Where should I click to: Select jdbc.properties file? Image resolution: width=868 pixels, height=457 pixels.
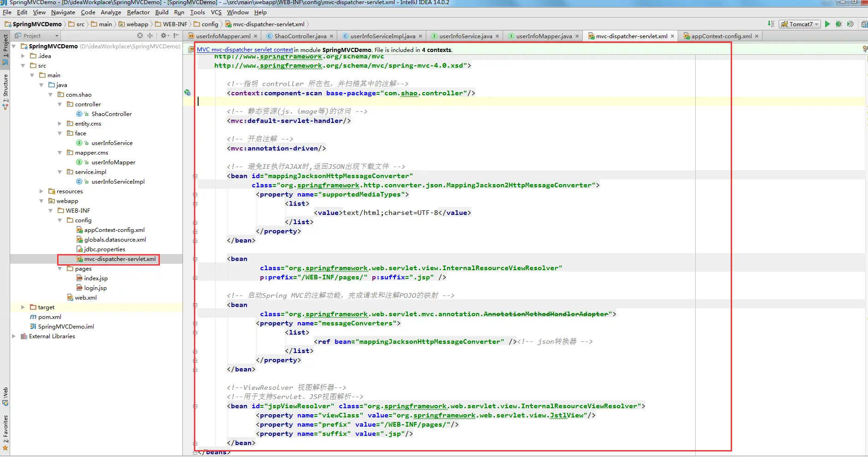(104, 249)
